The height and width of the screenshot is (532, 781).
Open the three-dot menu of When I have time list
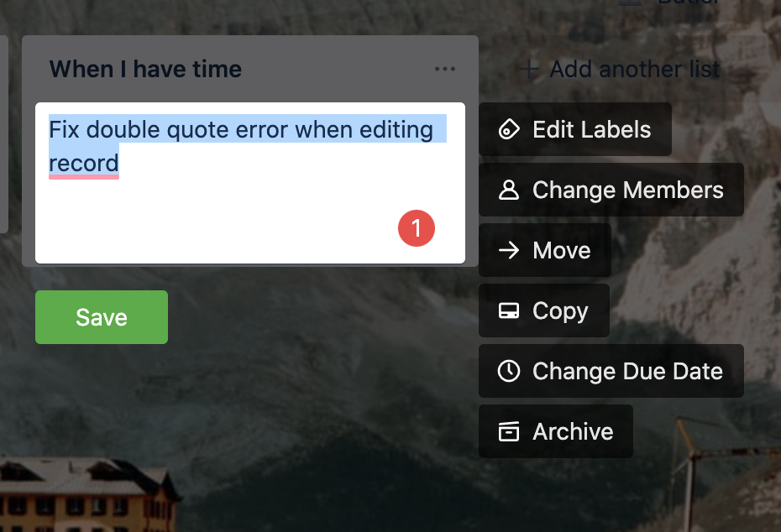tap(445, 69)
